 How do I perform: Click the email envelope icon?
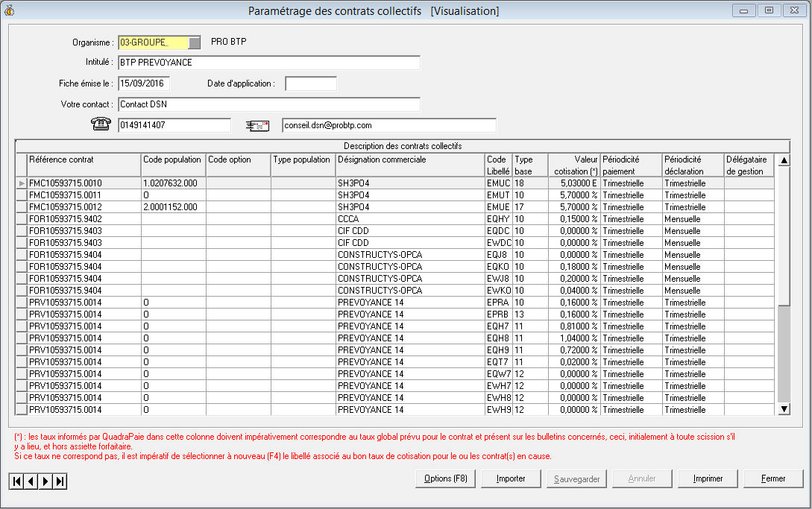[x=257, y=125]
